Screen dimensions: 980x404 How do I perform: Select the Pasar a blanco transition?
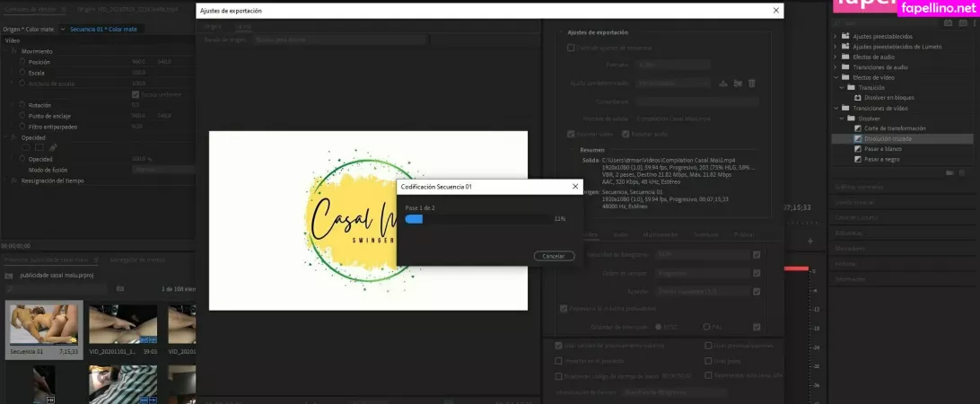tap(882, 149)
